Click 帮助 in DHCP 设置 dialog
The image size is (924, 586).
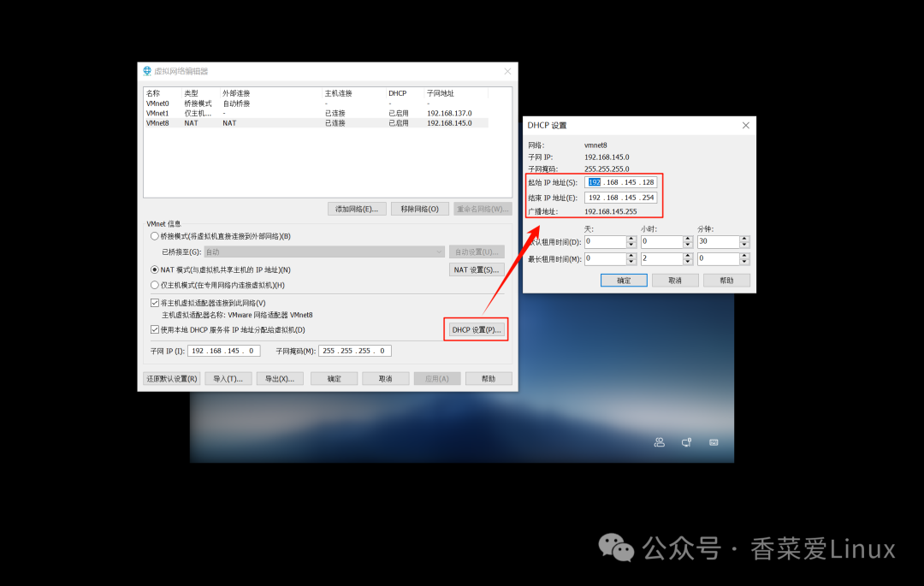(x=726, y=281)
